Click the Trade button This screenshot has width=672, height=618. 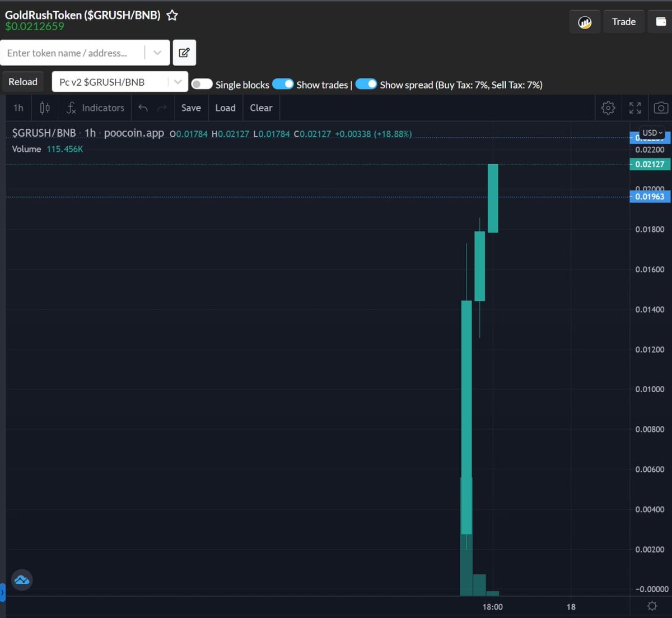point(624,22)
